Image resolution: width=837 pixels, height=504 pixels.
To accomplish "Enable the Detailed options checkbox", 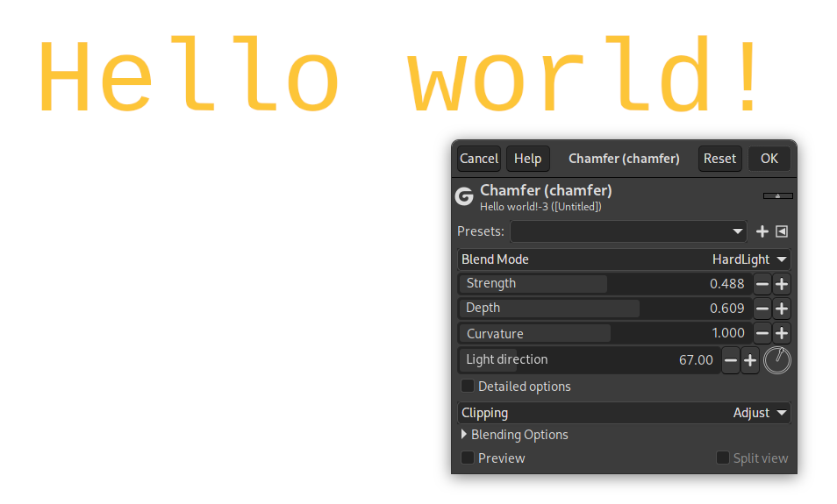I will (x=468, y=387).
